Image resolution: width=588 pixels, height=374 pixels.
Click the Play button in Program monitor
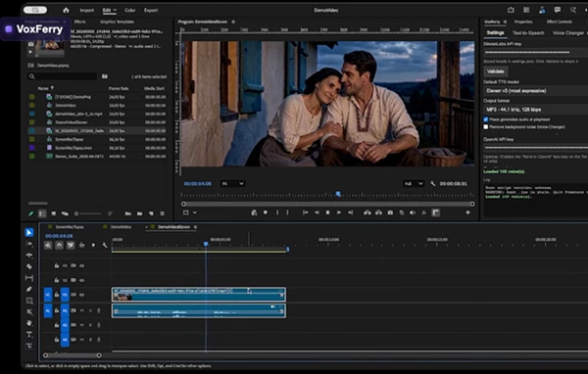coord(339,212)
